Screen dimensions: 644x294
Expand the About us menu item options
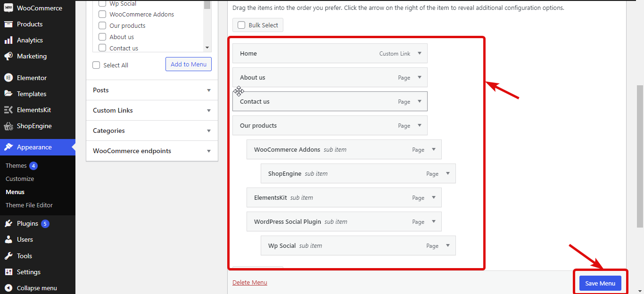(420, 77)
